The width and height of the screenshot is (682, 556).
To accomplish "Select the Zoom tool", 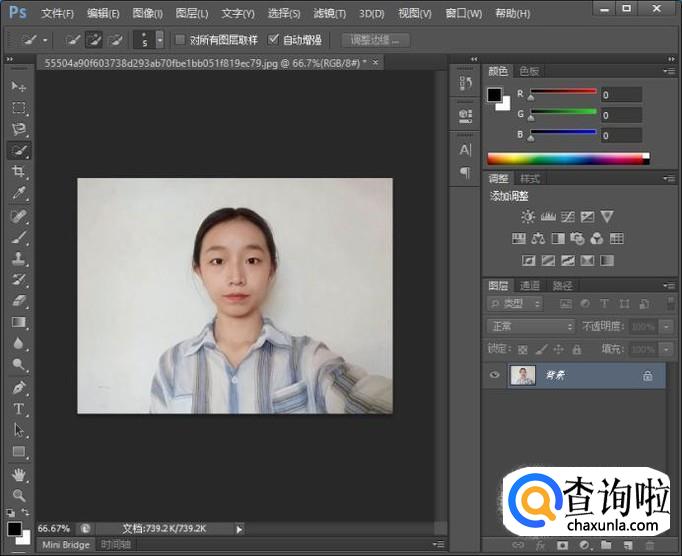I will (x=19, y=495).
